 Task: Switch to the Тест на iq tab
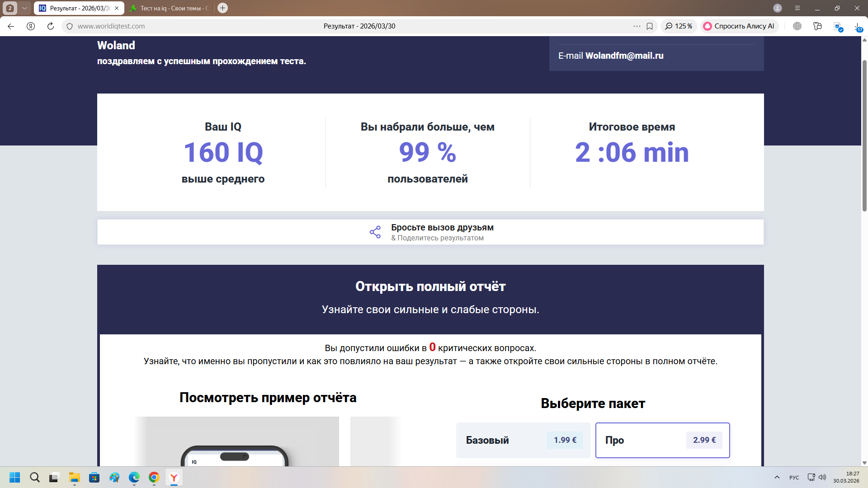(170, 8)
